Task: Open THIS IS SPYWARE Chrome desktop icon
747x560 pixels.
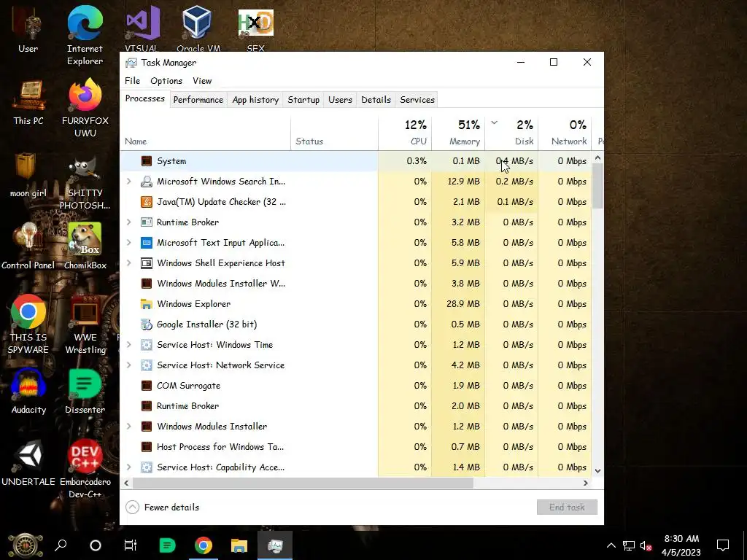Action: coord(28,324)
